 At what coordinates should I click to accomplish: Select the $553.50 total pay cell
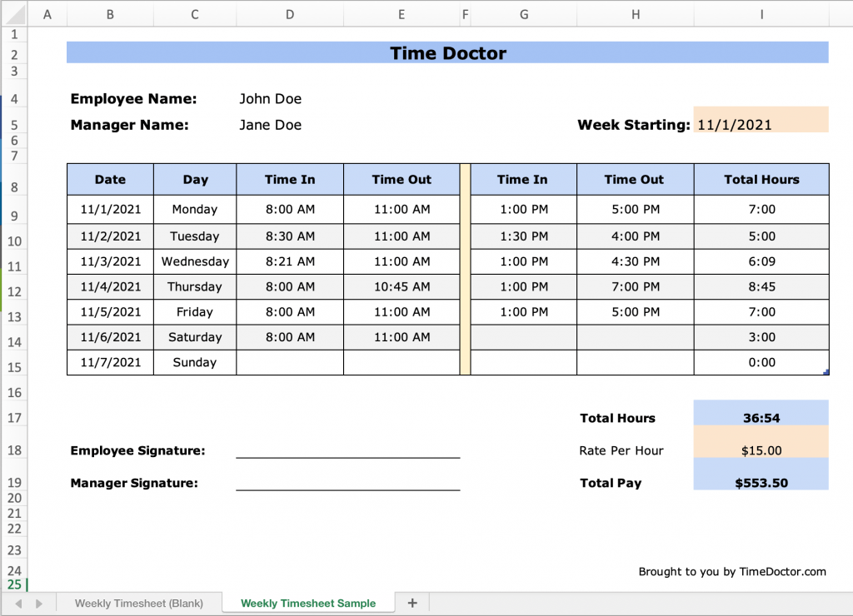761,474
